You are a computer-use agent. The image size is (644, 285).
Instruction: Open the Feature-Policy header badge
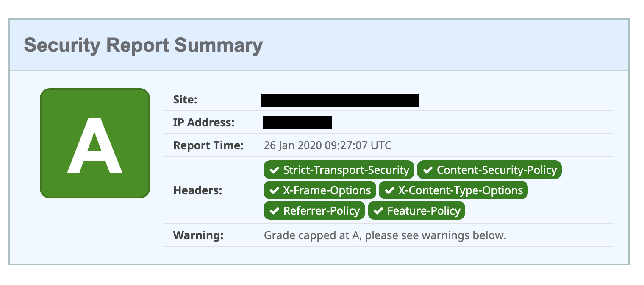tap(416, 211)
